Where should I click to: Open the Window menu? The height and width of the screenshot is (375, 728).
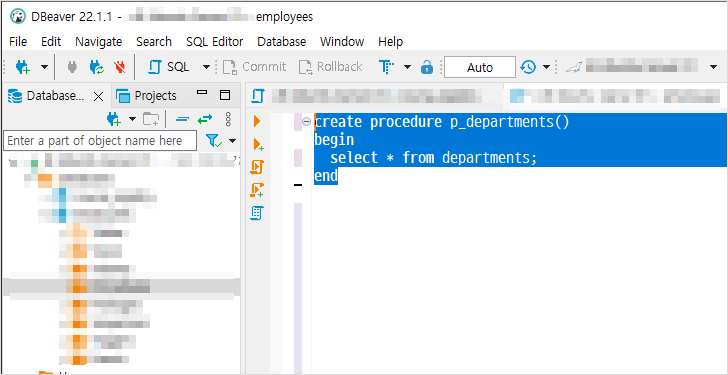342,42
